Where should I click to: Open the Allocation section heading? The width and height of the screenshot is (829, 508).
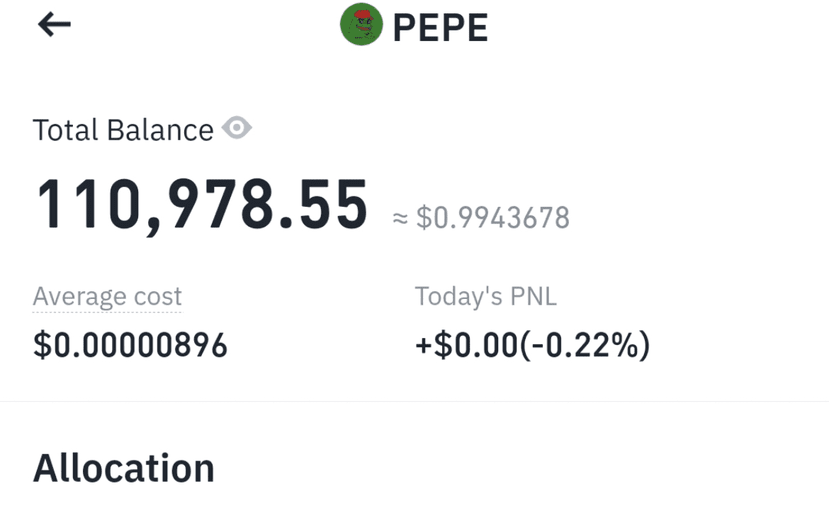pyautogui.click(x=124, y=468)
